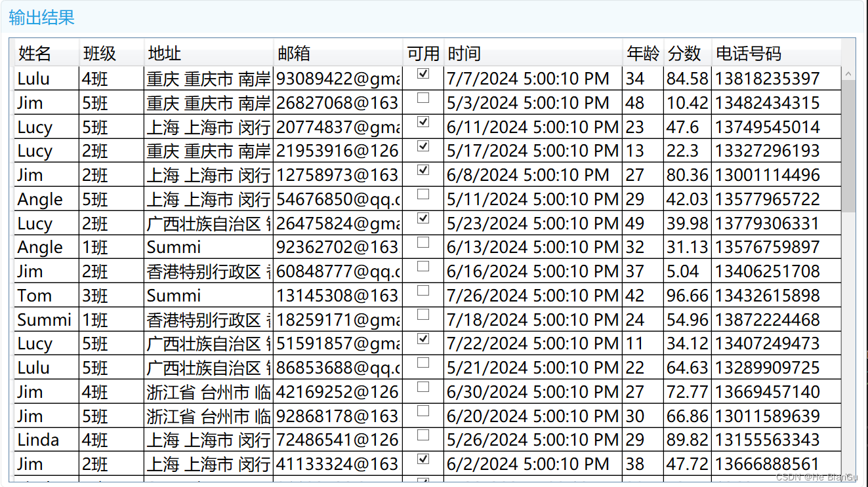868x487 pixels.
Task: Sort by the 姓名 column header
Action: (45, 53)
